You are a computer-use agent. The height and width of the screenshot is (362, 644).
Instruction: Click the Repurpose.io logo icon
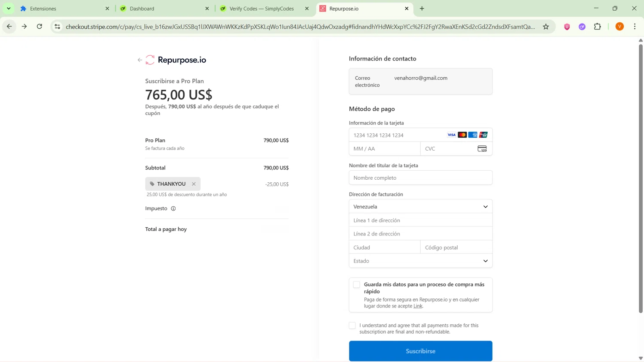click(150, 60)
